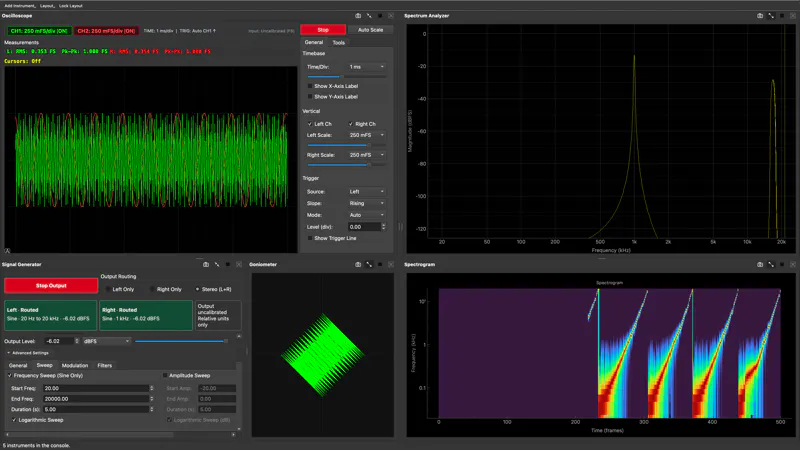Click the Oscilloscope panel float/undock icon
800x450 pixels.
click(x=380, y=16)
